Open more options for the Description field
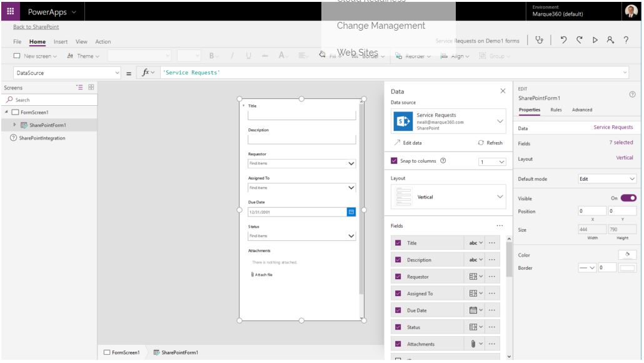Image resolution: width=644 pixels, height=363 pixels. tap(492, 260)
